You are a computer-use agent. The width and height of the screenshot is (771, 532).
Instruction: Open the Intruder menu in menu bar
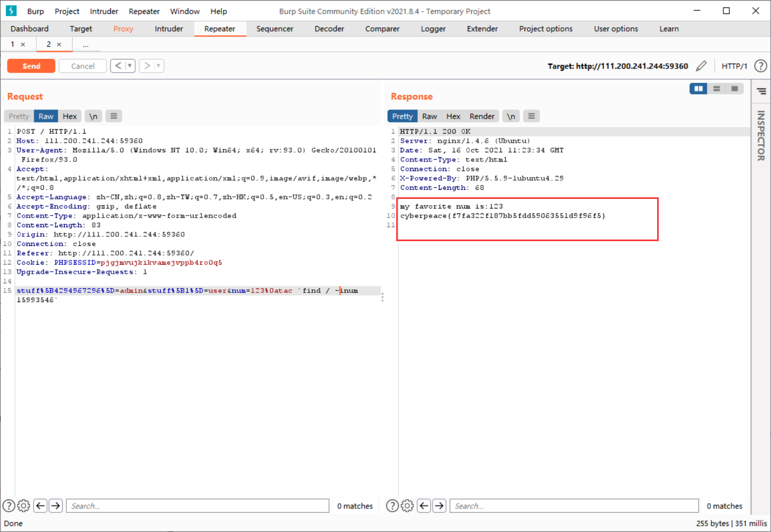pos(104,11)
